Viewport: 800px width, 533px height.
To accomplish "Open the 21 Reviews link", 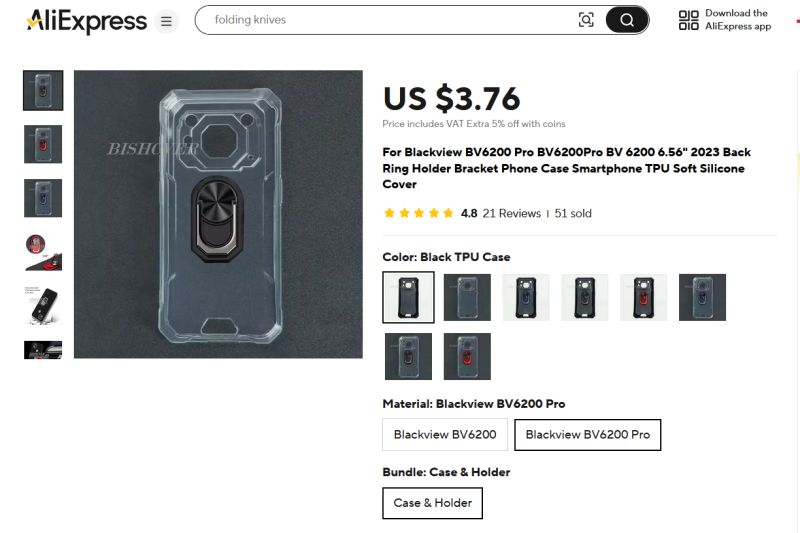I will pyautogui.click(x=511, y=213).
